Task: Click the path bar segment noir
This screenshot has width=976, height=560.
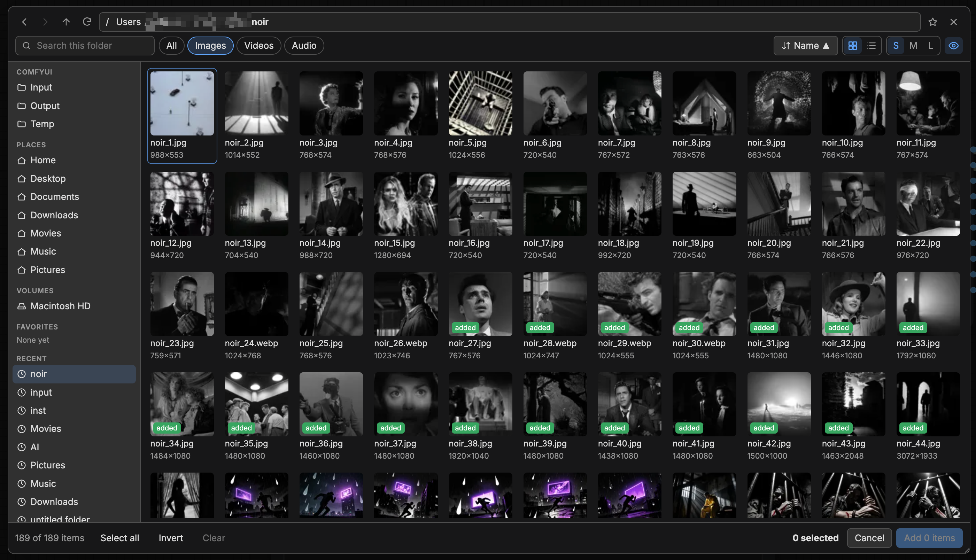Action: [x=260, y=22]
